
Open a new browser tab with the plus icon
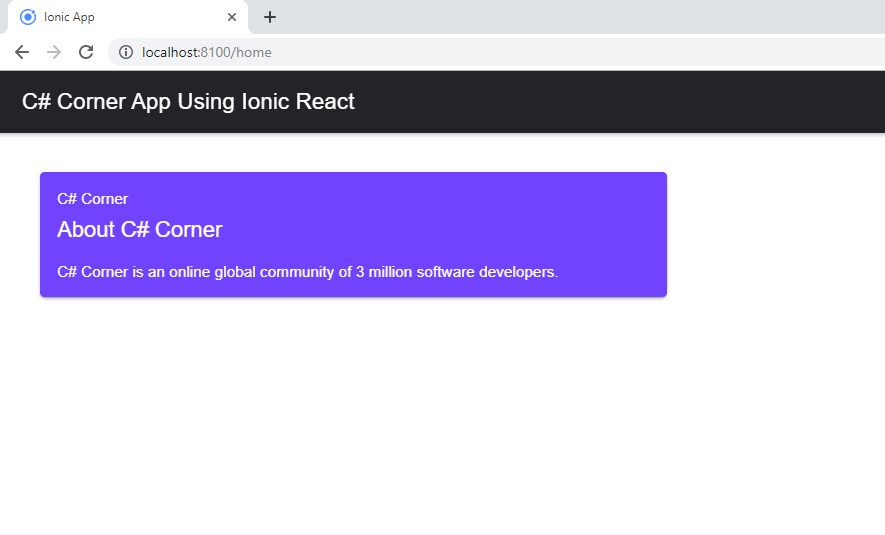[270, 17]
